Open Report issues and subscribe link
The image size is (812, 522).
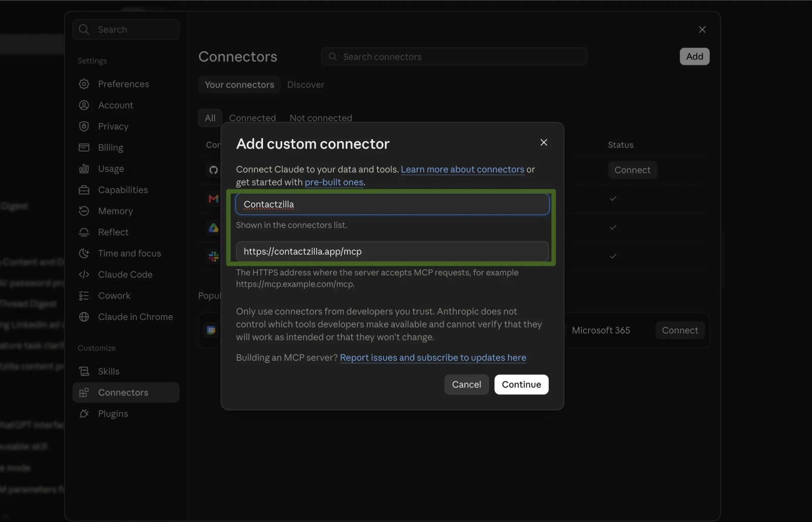[x=433, y=358]
